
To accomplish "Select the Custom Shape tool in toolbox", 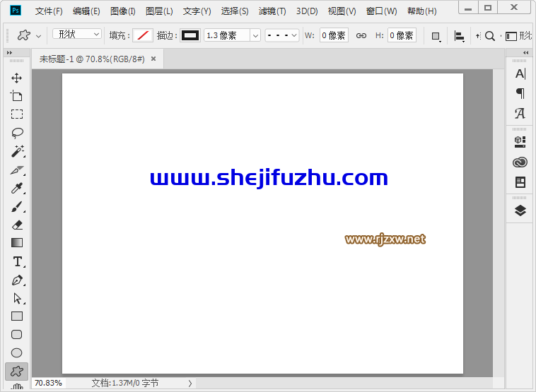I will pyautogui.click(x=17, y=372).
